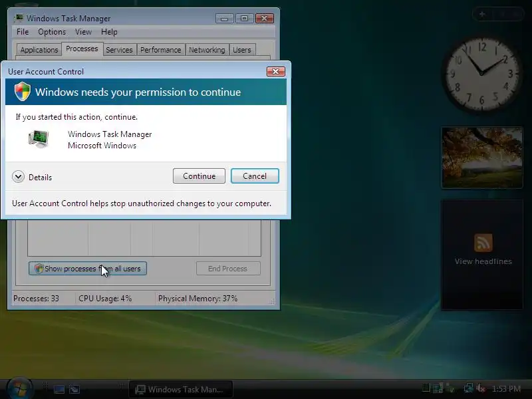Close the User Account Control dialog

[275, 71]
